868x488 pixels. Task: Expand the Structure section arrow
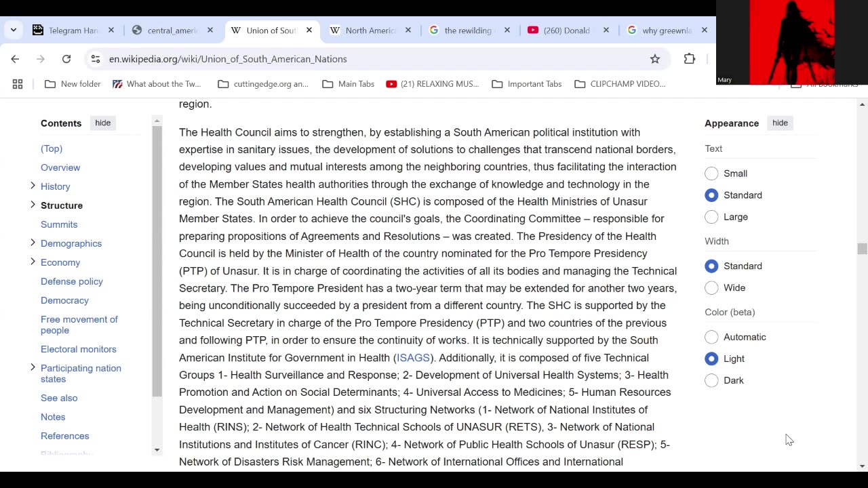click(x=33, y=205)
